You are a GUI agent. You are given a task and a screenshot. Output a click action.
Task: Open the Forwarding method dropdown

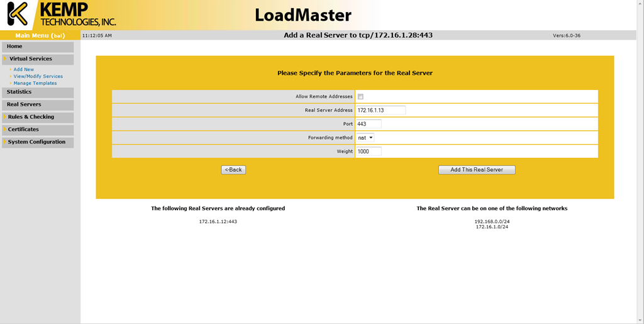365,138
